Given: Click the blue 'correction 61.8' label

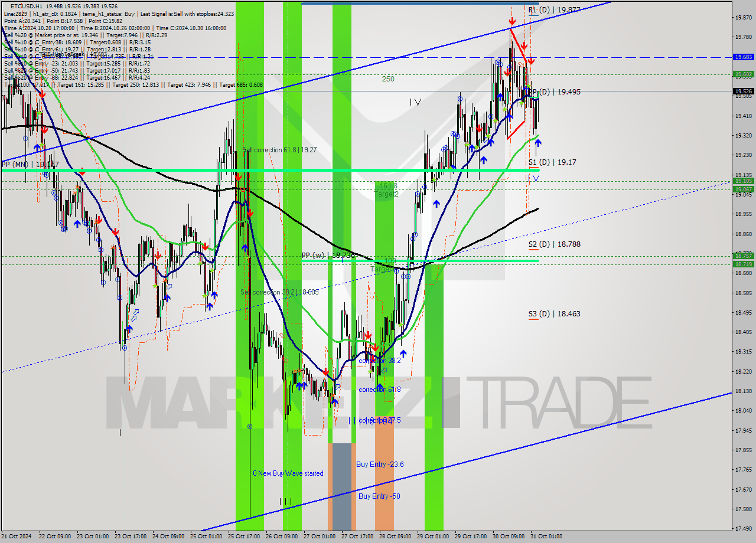Looking at the screenshot, I should (380, 390).
